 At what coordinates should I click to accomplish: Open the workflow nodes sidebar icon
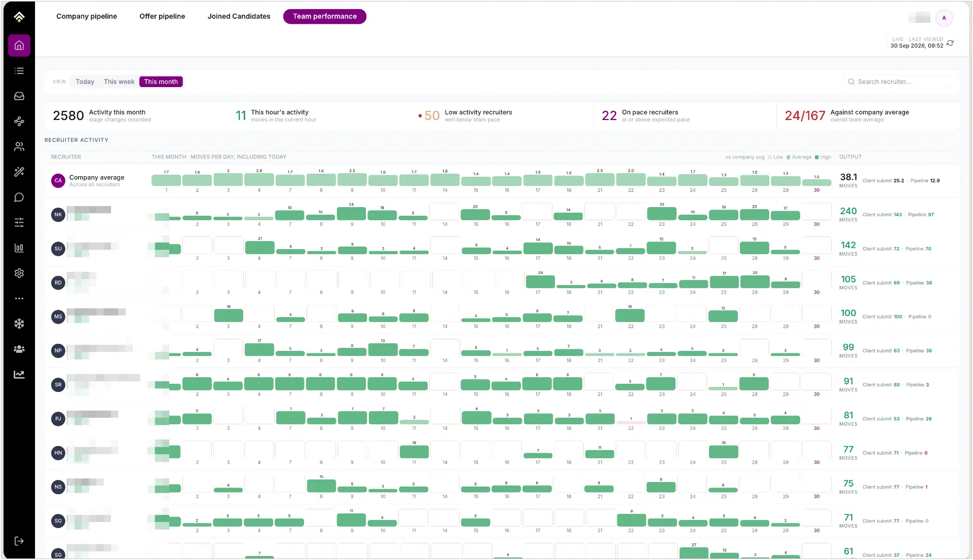pyautogui.click(x=19, y=122)
